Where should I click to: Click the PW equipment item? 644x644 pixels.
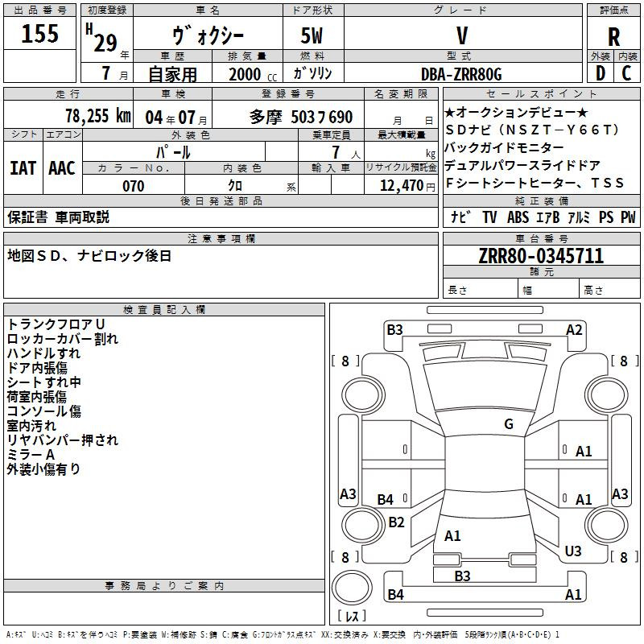pyautogui.click(x=628, y=217)
